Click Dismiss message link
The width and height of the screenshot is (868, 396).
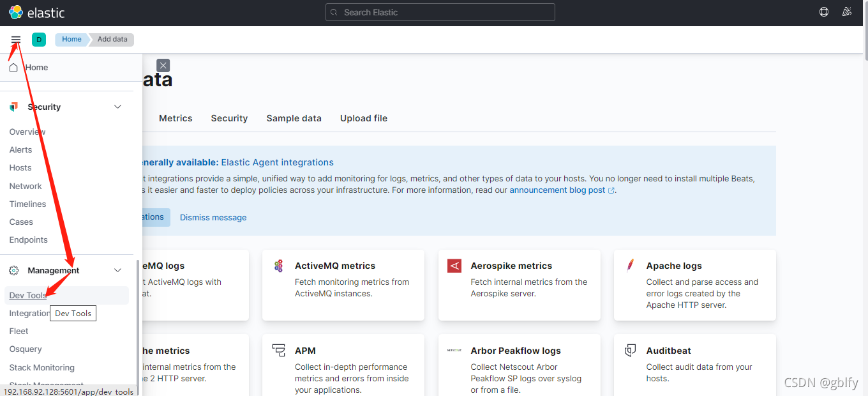coord(213,217)
